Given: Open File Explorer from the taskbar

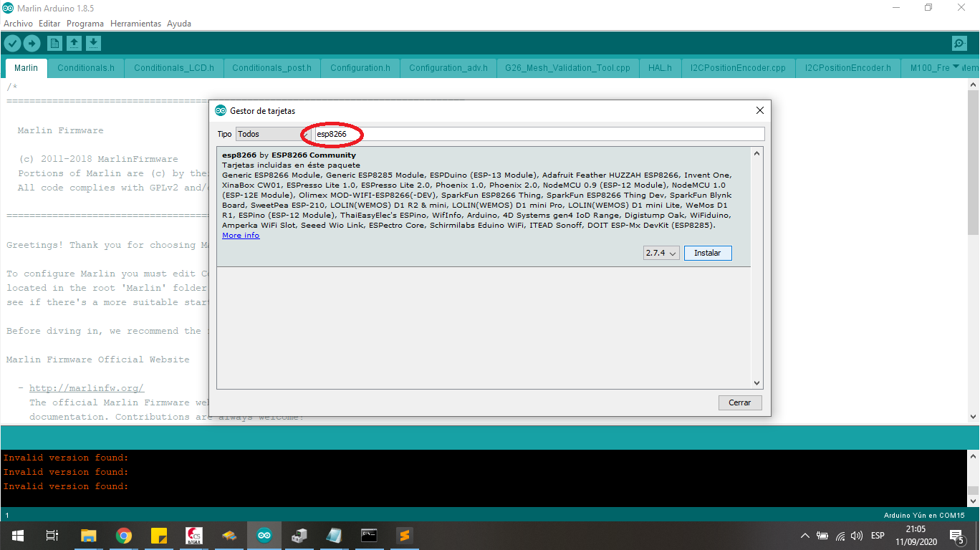Looking at the screenshot, I should point(88,535).
